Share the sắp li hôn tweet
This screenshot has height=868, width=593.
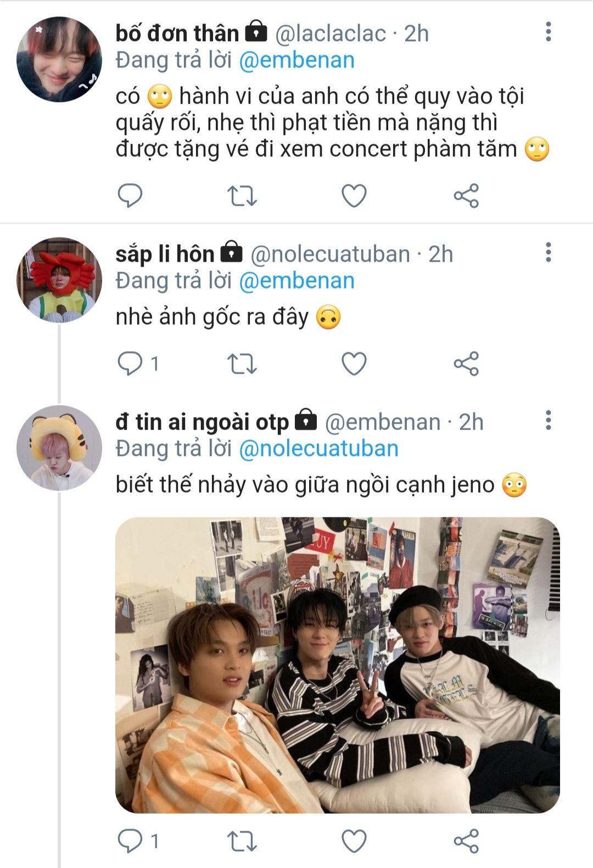[466, 363]
